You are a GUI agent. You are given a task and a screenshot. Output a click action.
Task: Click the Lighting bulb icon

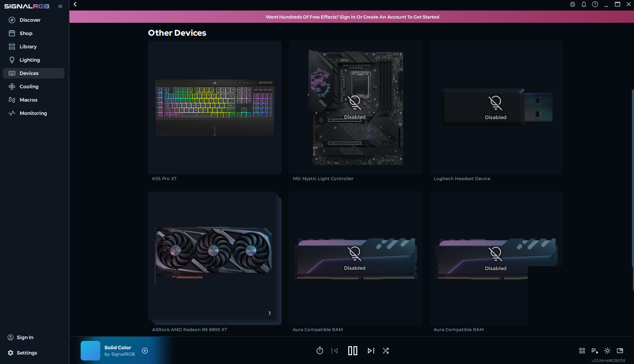pyautogui.click(x=12, y=60)
